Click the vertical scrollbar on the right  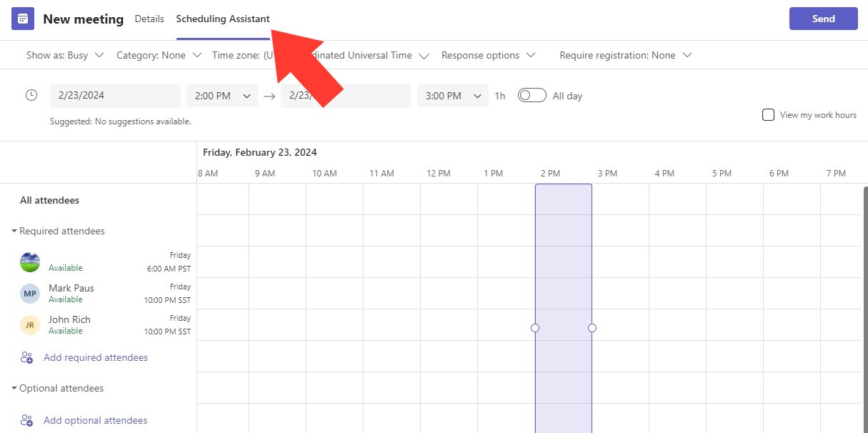(864, 309)
